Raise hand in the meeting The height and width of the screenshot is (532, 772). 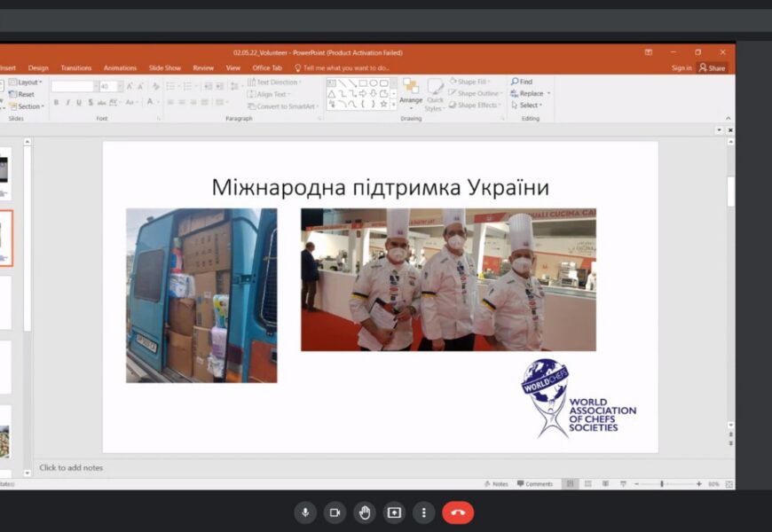click(x=364, y=512)
